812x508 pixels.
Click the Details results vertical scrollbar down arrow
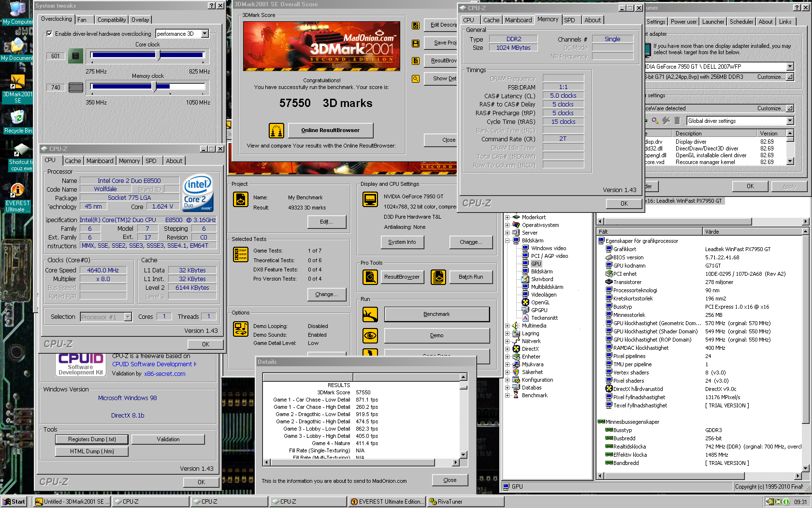[x=464, y=455]
